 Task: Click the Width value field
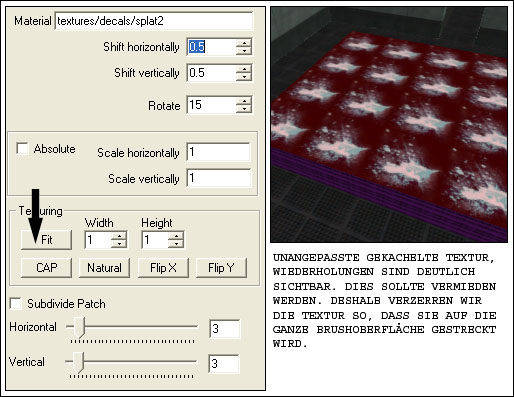(x=98, y=240)
